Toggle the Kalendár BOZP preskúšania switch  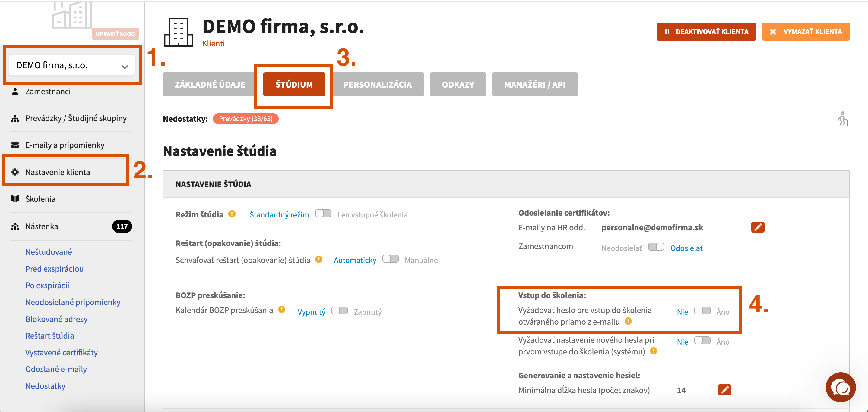click(339, 311)
